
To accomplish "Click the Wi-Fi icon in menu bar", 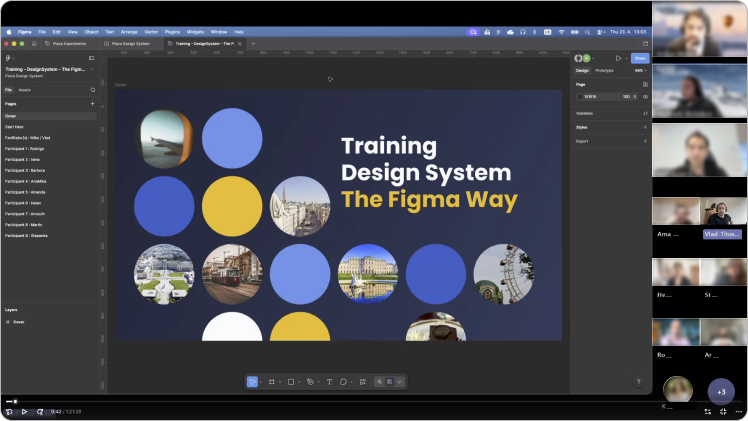I will (561, 32).
